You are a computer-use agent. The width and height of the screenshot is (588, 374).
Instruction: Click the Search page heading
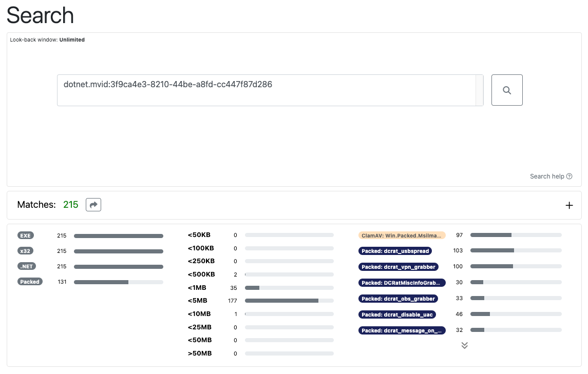(x=40, y=15)
